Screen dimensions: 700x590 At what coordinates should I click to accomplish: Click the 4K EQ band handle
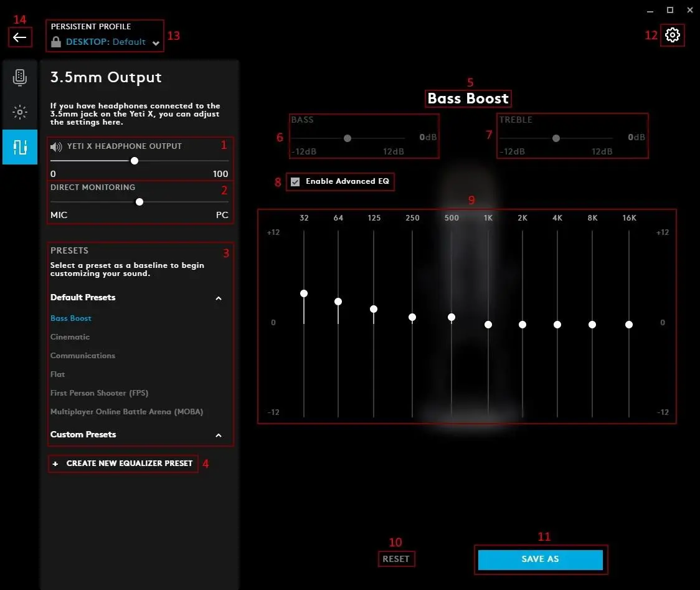pyautogui.click(x=557, y=325)
